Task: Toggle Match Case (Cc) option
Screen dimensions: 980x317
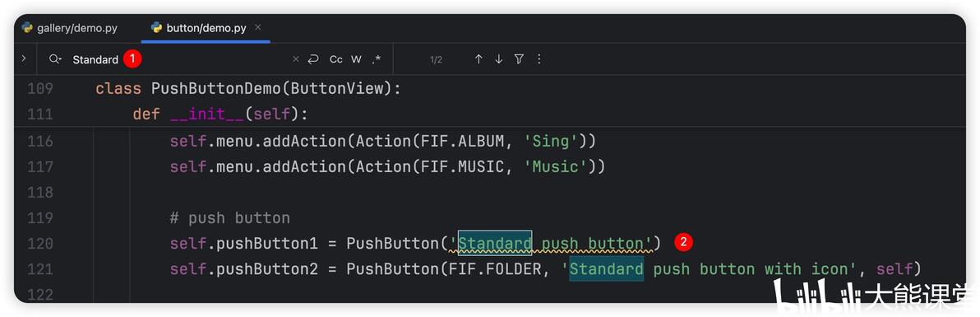Action: pyautogui.click(x=336, y=59)
